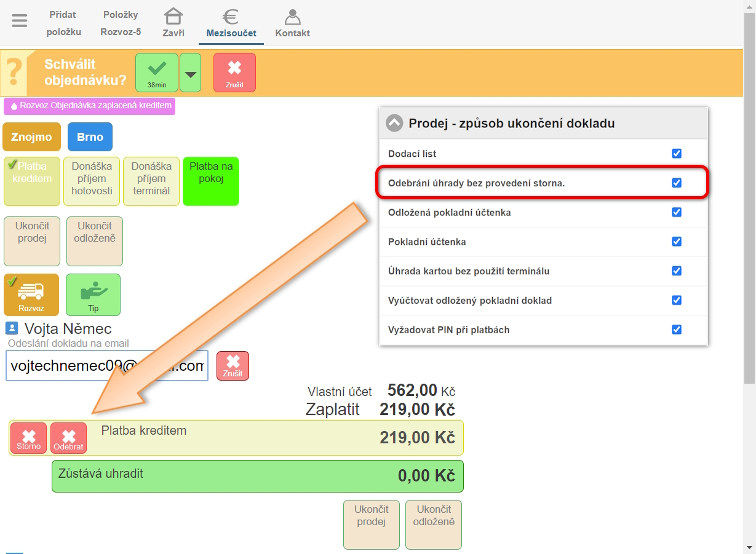Disable Vyžadovat PIN při platbách
The image size is (756, 554).
coord(677,330)
